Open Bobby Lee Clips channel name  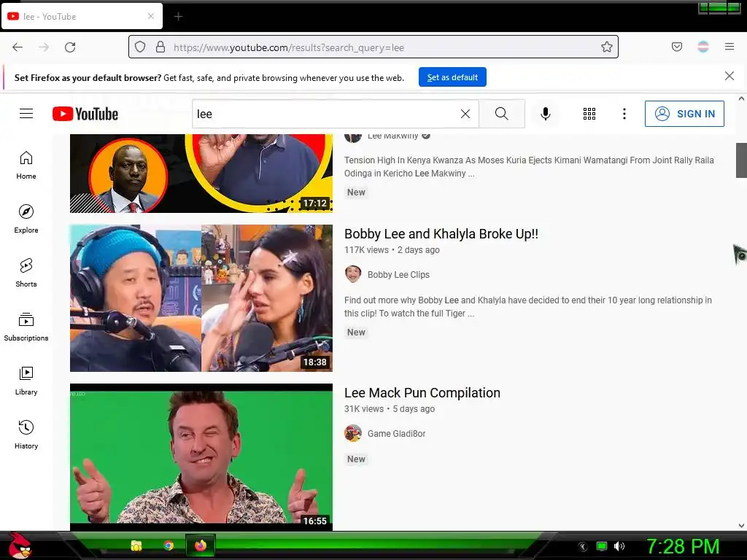(x=398, y=275)
